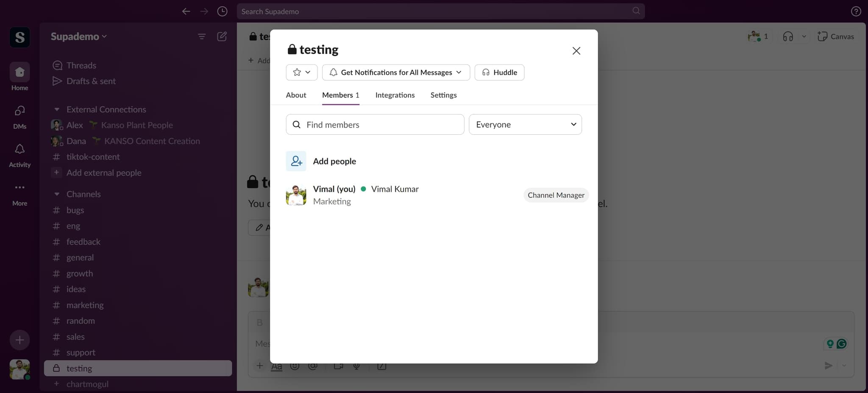Open DMs from the left rail
This screenshot has height=393, width=868.
(19, 111)
